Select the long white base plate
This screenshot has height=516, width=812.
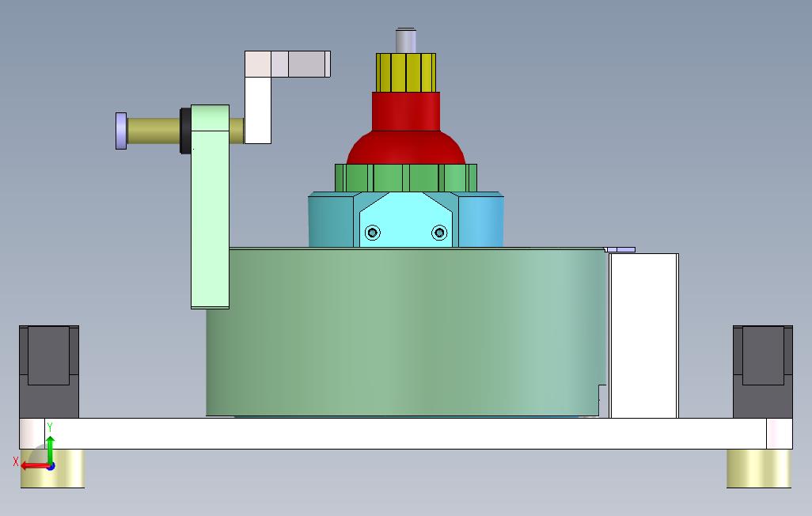point(405,434)
